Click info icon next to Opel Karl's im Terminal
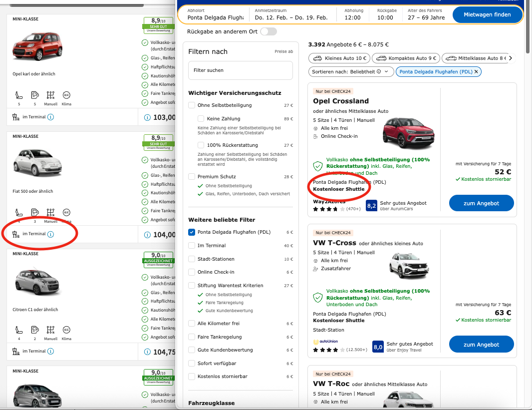The width and height of the screenshot is (532, 410). (x=50, y=117)
